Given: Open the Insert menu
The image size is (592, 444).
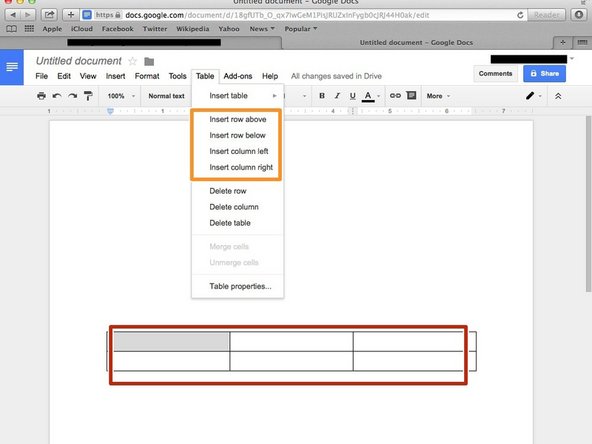Looking at the screenshot, I should (115, 76).
